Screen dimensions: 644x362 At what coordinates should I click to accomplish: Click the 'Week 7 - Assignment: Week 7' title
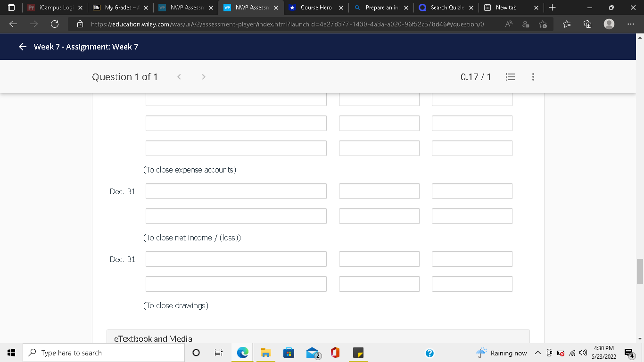pyautogui.click(x=86, y=47)
